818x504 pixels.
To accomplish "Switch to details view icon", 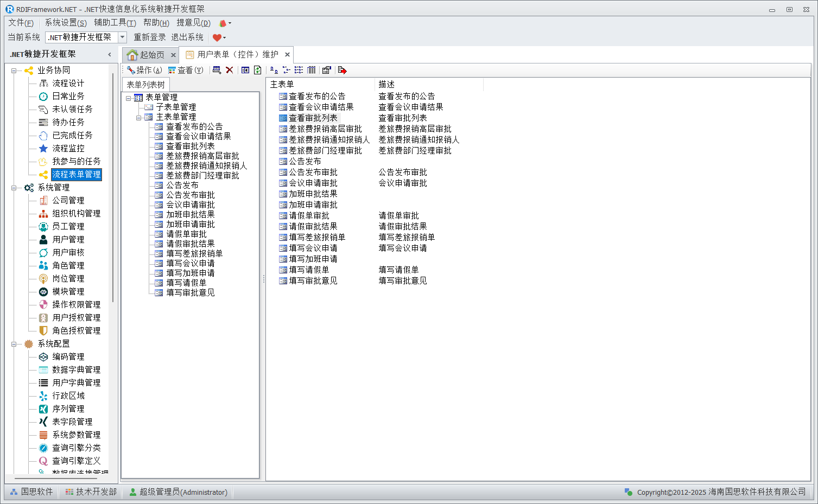I will [311, 70].
